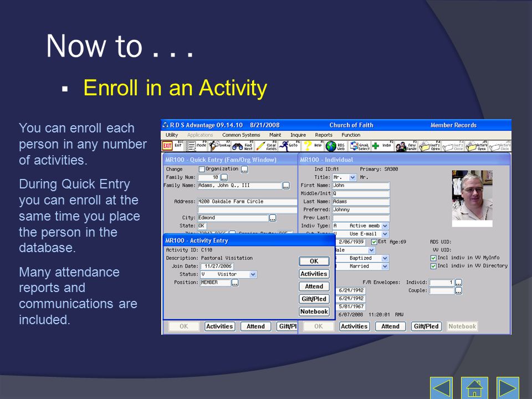Open the gender dropdown showing ale
Screen dimensions: 532x399
pyautogui.click(x=371, y=250)
